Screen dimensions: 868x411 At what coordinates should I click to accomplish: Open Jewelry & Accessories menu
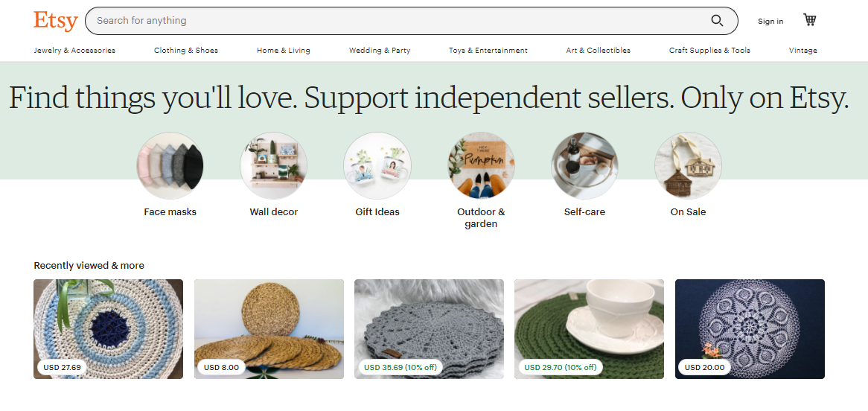point(74,51)
